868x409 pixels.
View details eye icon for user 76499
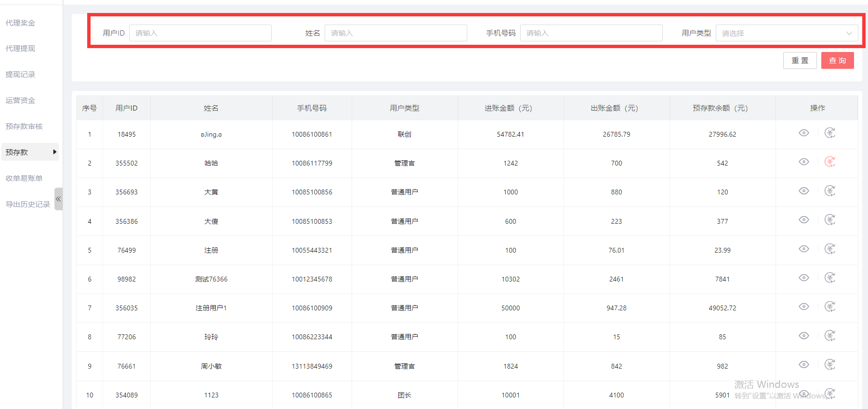(x=803, y=249)
